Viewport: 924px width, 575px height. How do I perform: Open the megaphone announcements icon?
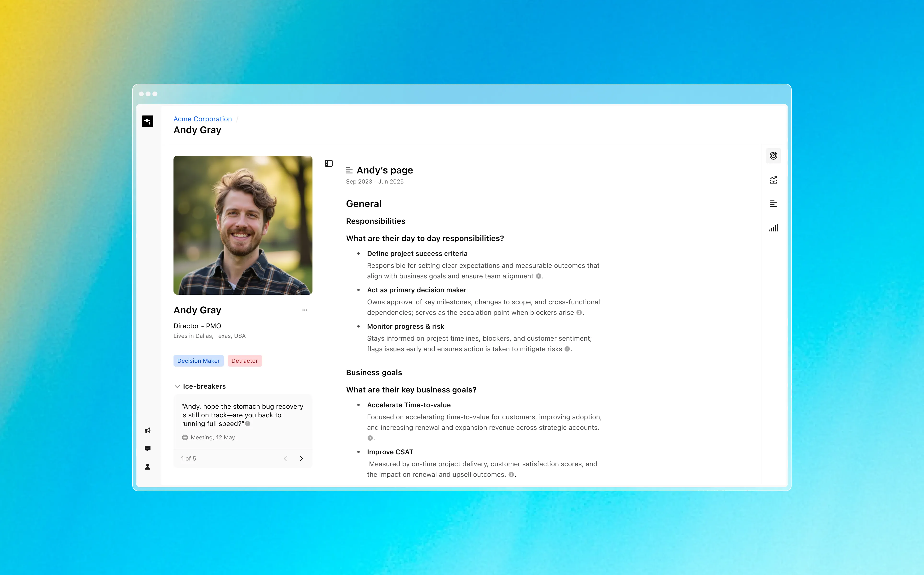148,431
